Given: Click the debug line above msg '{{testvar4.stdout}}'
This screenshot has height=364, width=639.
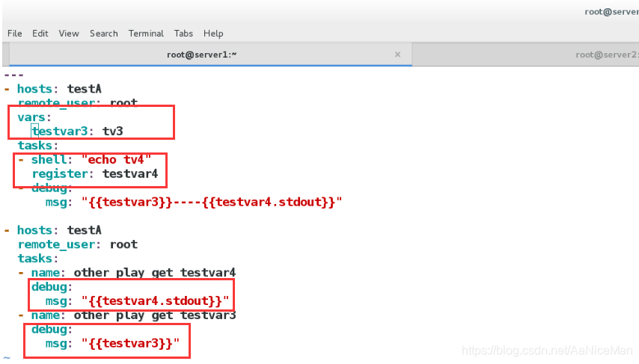Looking at the screenshot, I should (52, 287).
